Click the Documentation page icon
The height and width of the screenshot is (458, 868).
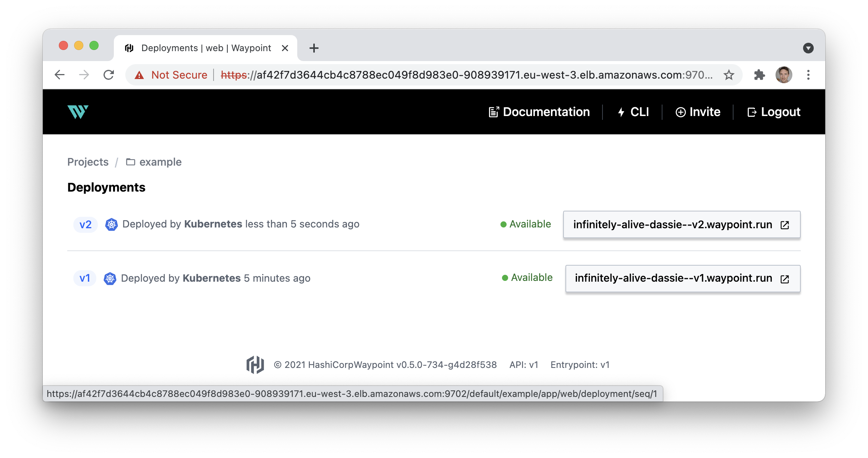coord(494,111)
